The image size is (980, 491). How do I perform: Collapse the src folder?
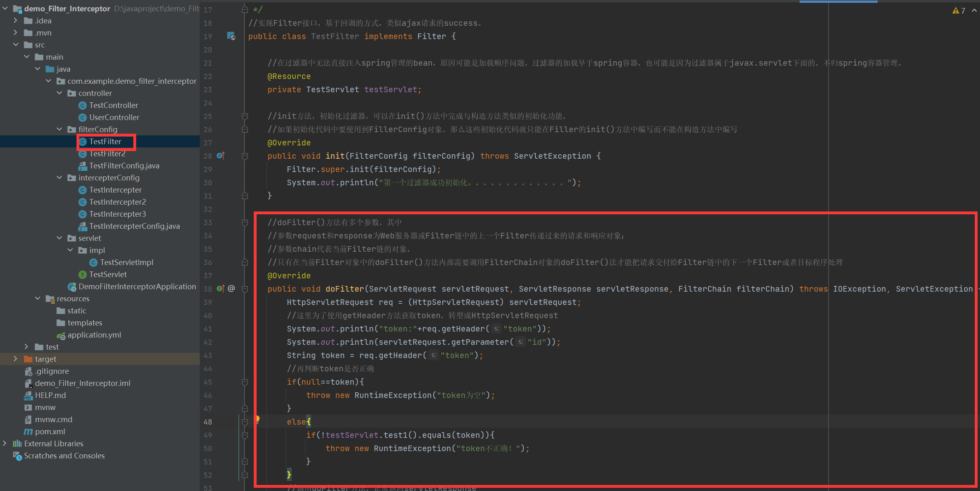coord(16,44)
